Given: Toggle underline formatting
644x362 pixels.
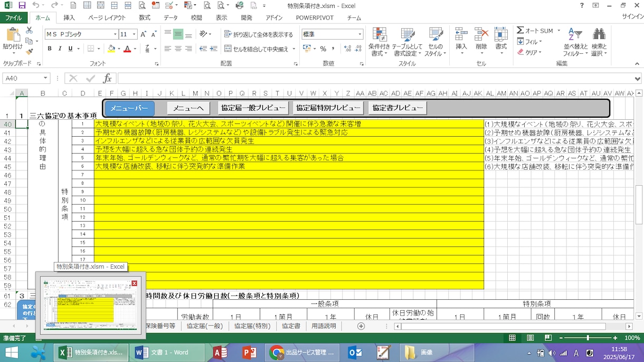Looking at the screenshot, I should click(x=70, y=49).
